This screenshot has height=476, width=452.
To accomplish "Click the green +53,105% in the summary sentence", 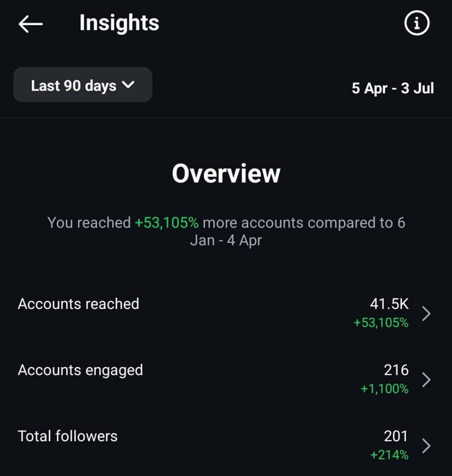I will click(x=166, y=223).
